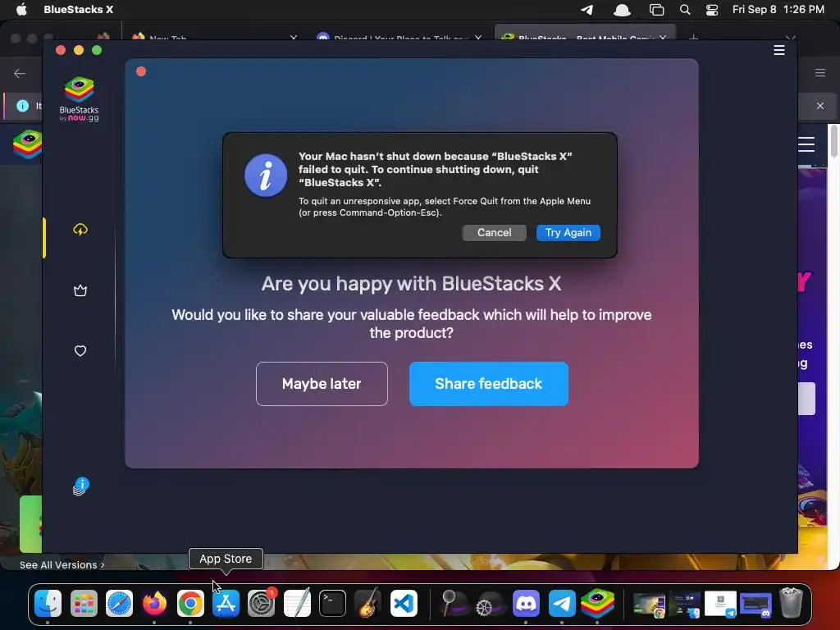840x630 pixels.
Task: Click See All Versions link in the browser
Action: click(x=62, y=564)
